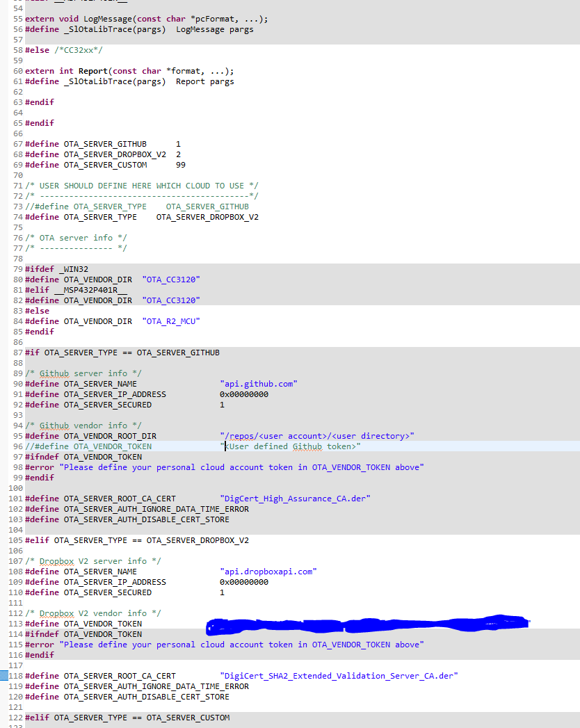Viewport: 580px width, 728px height.
Task: Click OTA_SERVER_ROOT_CA_CERT on line 101
Action: 120,499
